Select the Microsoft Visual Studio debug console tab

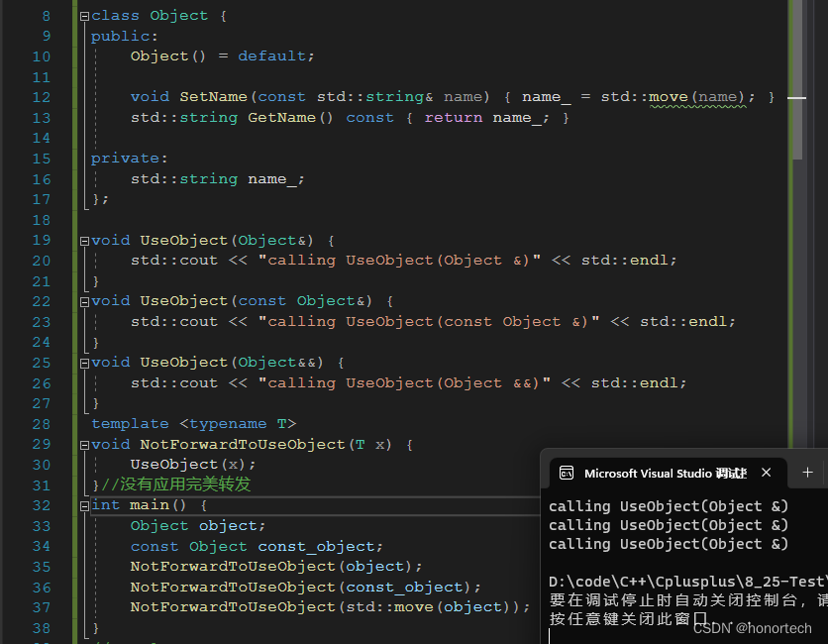(x=668, y=473)
